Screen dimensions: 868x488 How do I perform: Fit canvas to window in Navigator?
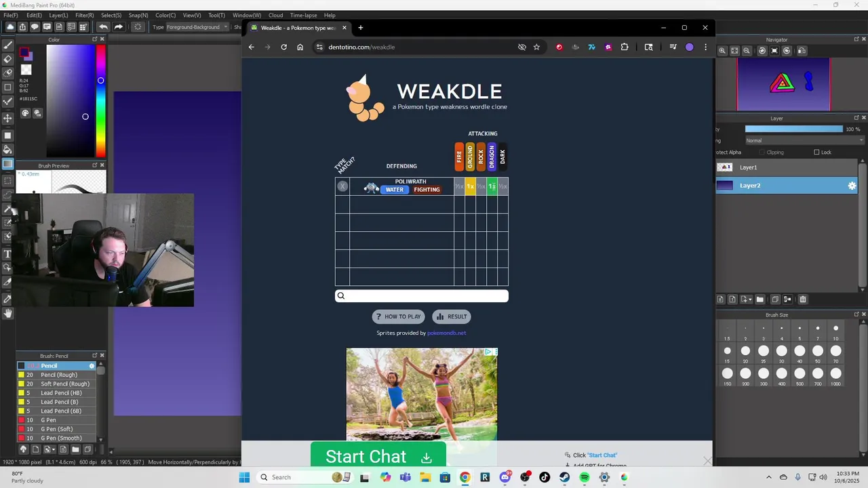coord(734,51)
